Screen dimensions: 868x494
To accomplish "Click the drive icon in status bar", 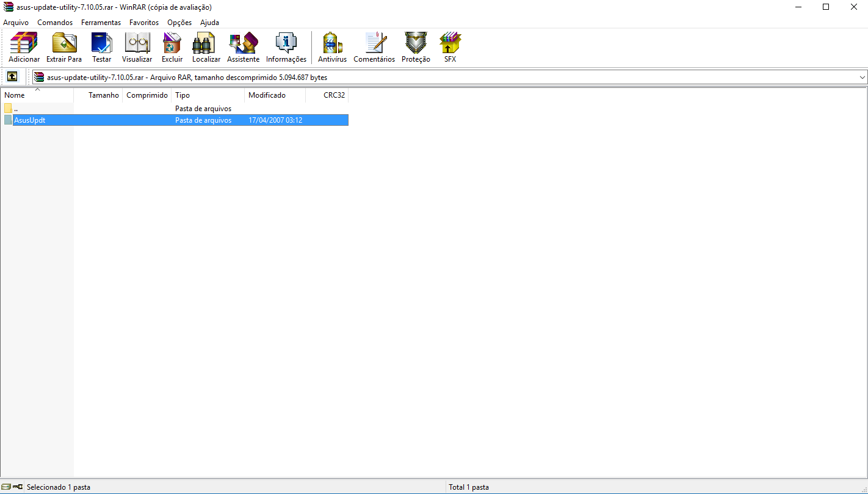I will coord(6,487).
